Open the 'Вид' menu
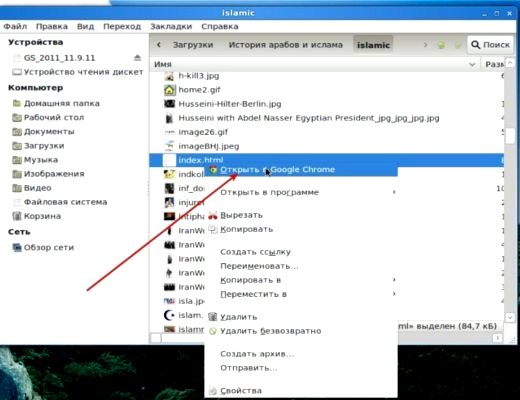The image size is (520, 400). (x=85, y=26)
